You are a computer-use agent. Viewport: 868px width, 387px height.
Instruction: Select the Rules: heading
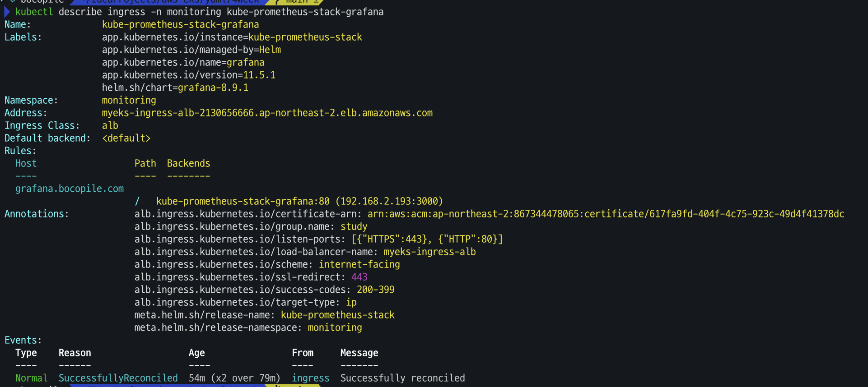tap(21, 151)
